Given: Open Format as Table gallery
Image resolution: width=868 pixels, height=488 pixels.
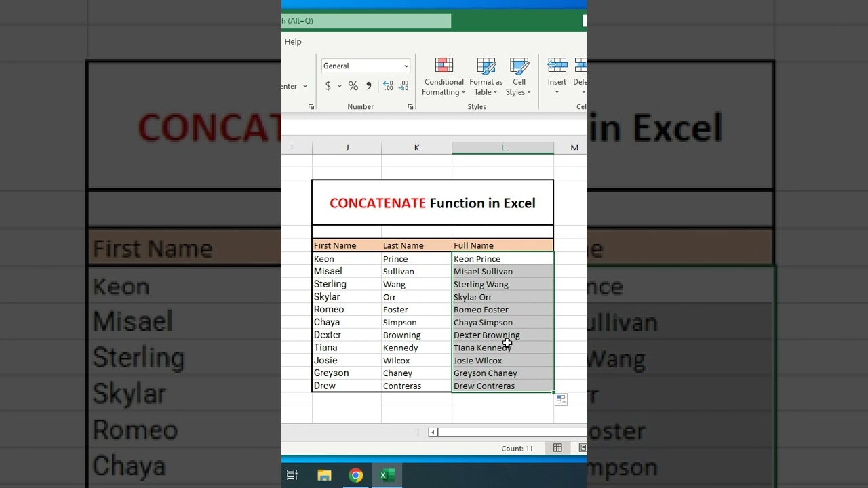Looking at the screenshot, I should coord(486,77).
